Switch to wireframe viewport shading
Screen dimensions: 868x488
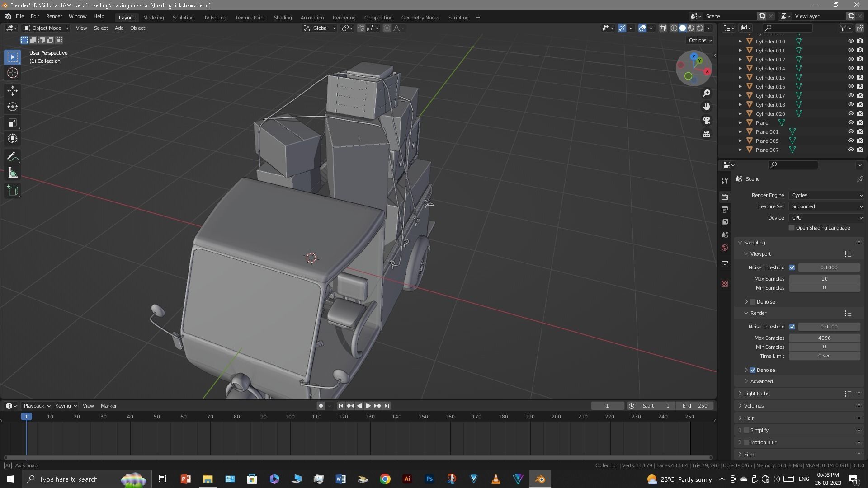click(x=674, y=28)
